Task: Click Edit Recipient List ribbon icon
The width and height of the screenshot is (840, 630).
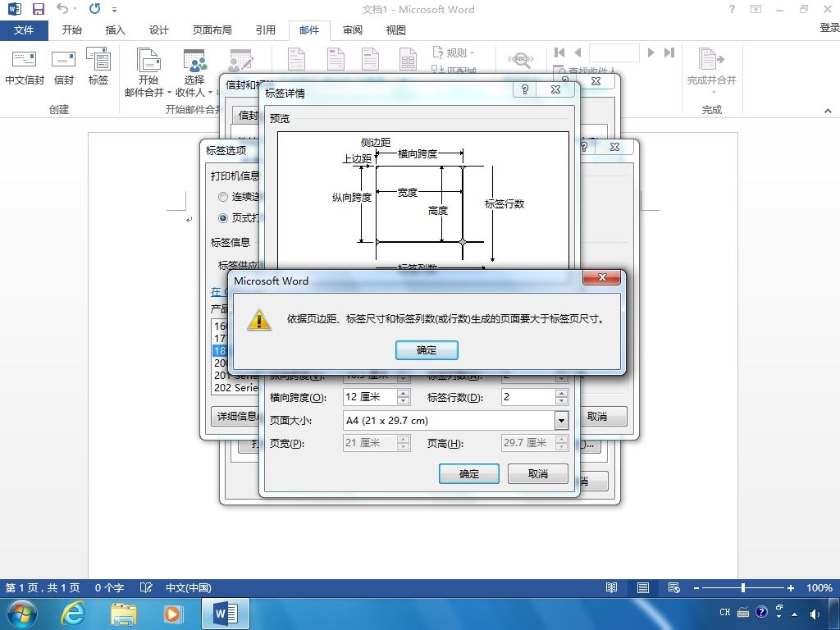Action: (x=241, y=60)
